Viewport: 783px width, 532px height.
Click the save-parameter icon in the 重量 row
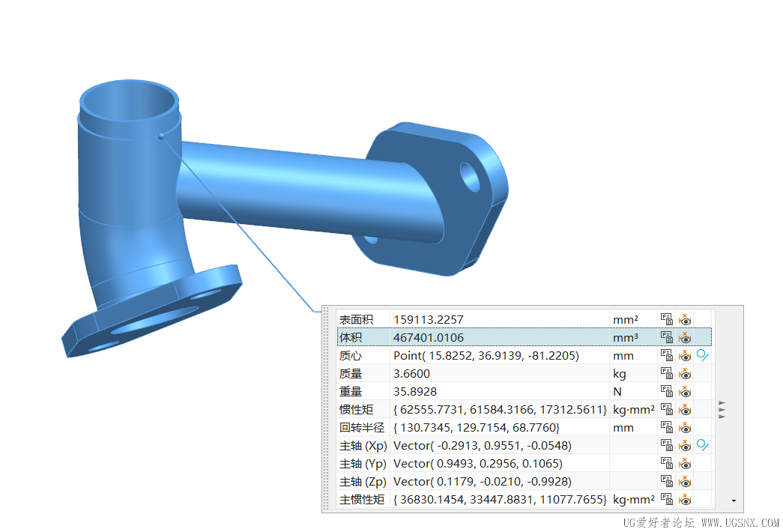(667, 391)
